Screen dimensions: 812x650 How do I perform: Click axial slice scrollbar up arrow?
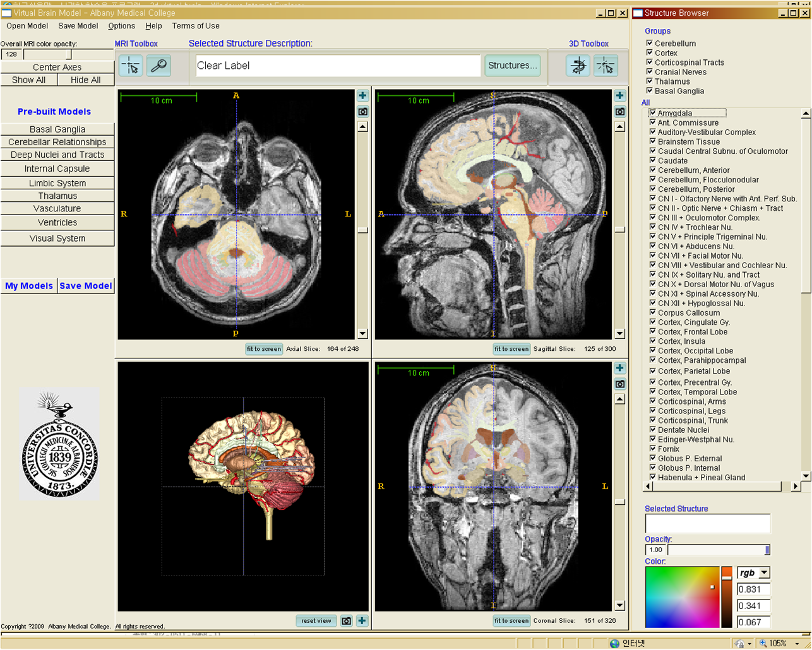tap(362, 127)
